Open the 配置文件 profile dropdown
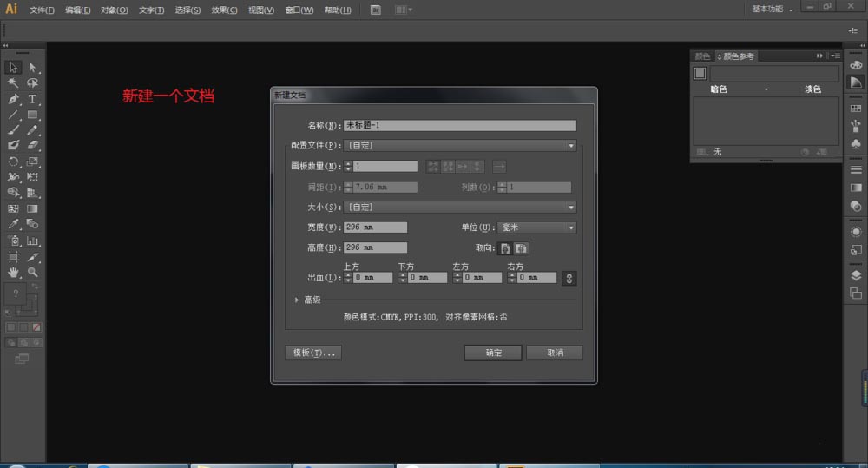 (x=460, y=146)
